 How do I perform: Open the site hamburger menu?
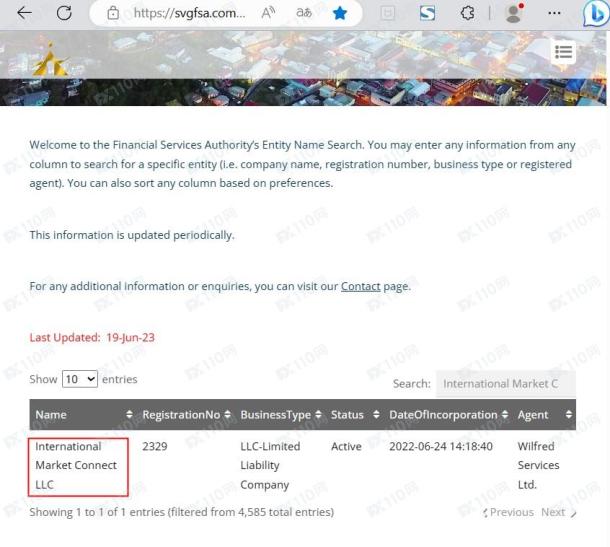[x=563, y=52]
